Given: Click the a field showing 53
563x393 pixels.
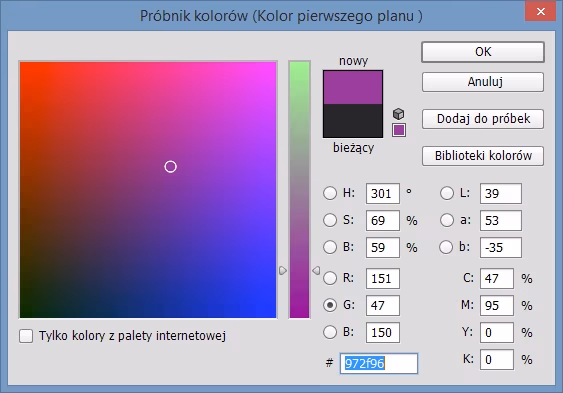Looking at the screenshot, I should [501, 220].
